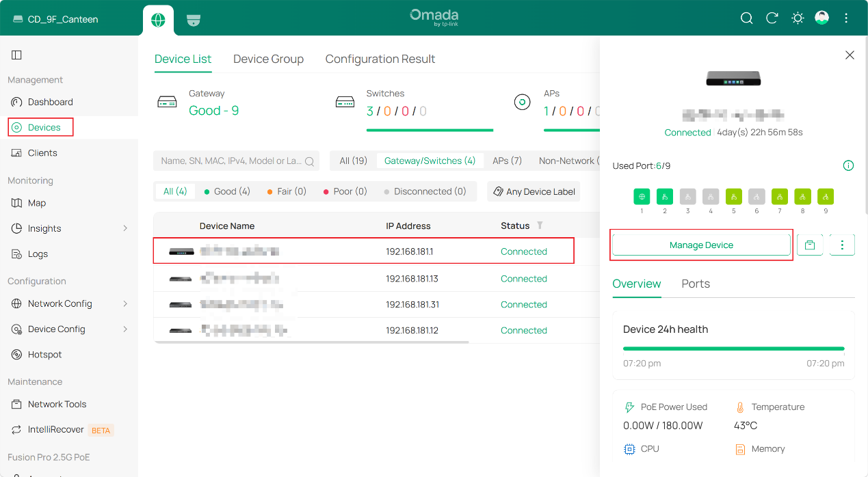The width and height of the screenshot is (868, 477).
Task: Open the global network view globe tab
Action: [x=158, y=20]
